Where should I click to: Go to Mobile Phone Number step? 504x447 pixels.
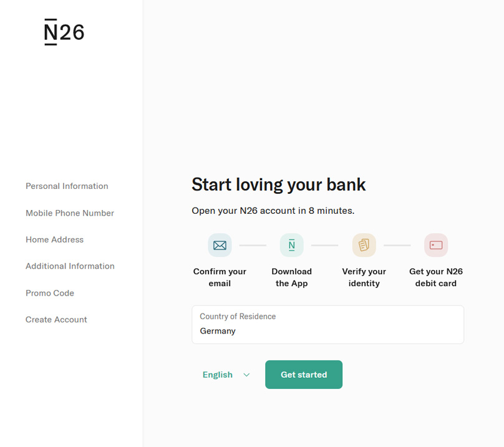pyautogui.click(x=70, y=213)
